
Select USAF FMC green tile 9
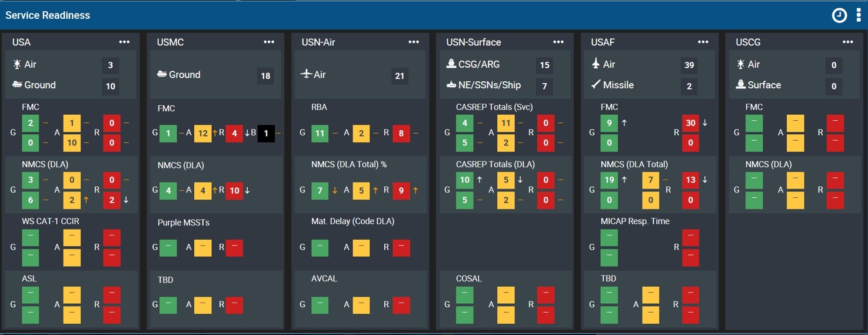(x=609, y=123)
